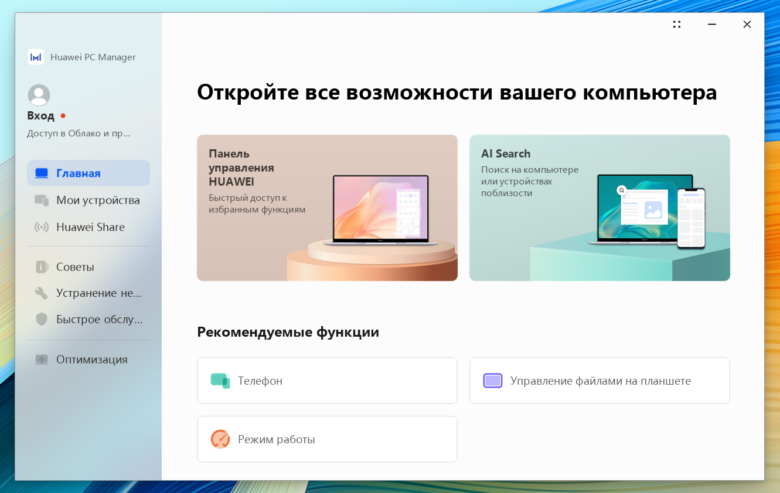
Task: Click the Откройте все возможности headline
Action: (x=457, y=93)
